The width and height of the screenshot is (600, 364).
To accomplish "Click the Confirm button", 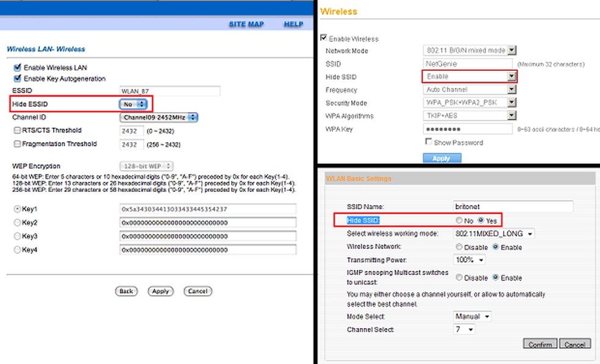I will click(540, 344).
